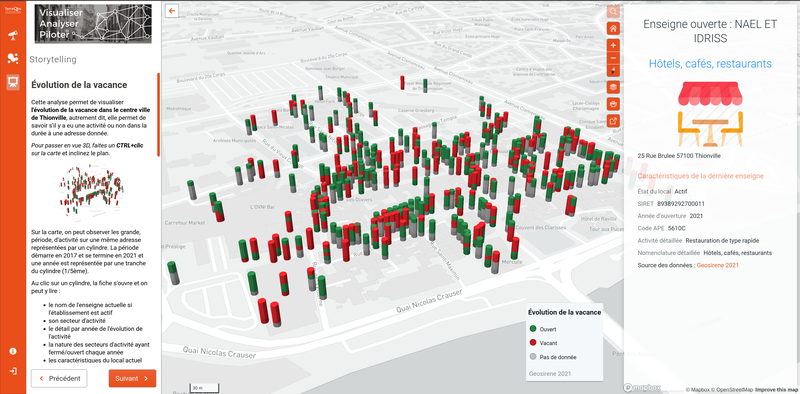Open the telescope exploration view
The image size is (800, 394).
click(x=13, y=35)
